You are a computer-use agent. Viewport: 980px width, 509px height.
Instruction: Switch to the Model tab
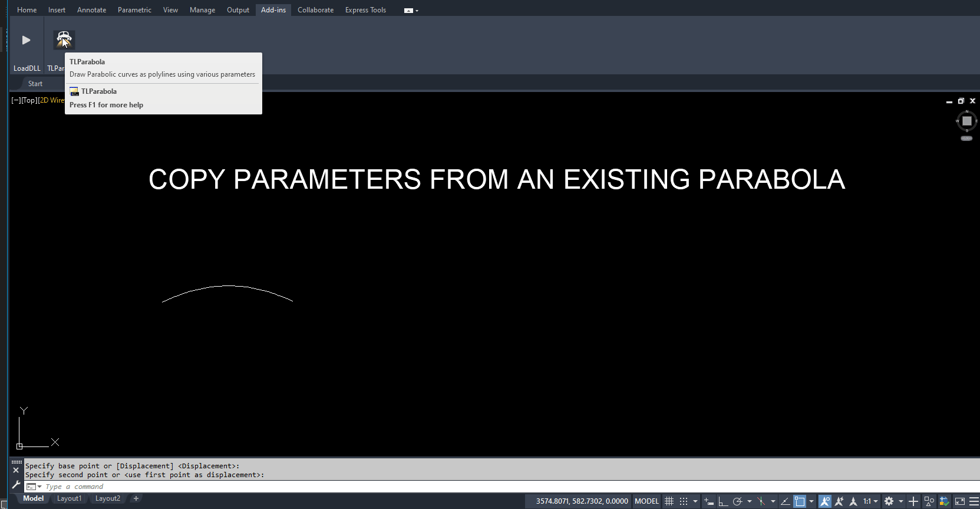pyautogui.click(x=34, y=498)
